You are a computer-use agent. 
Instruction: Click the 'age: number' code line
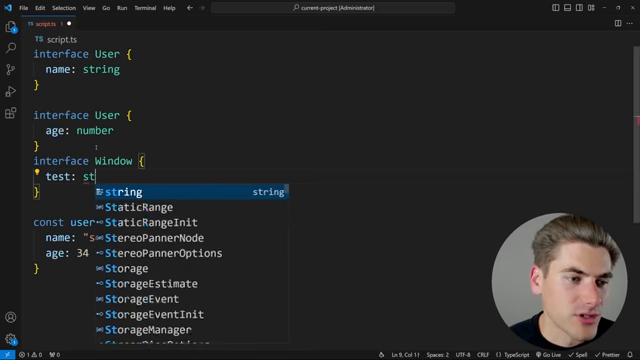tap(80, 131)
